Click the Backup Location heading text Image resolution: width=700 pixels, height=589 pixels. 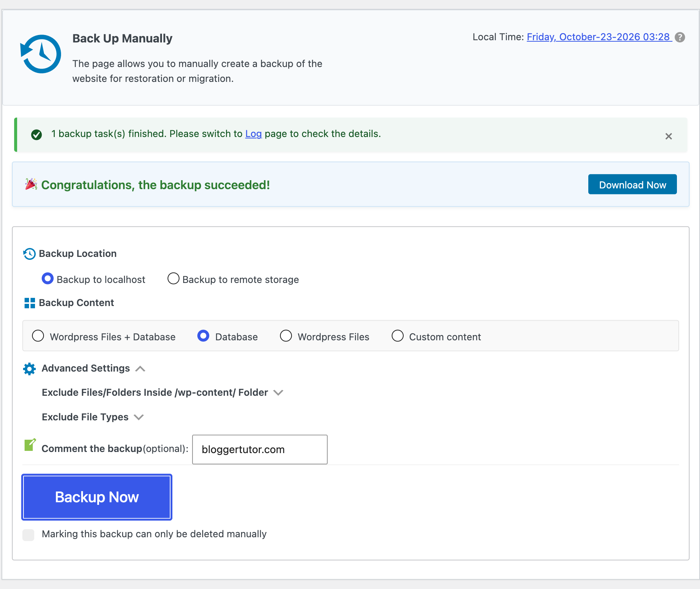pyautogui.click(x=77, y=254)
